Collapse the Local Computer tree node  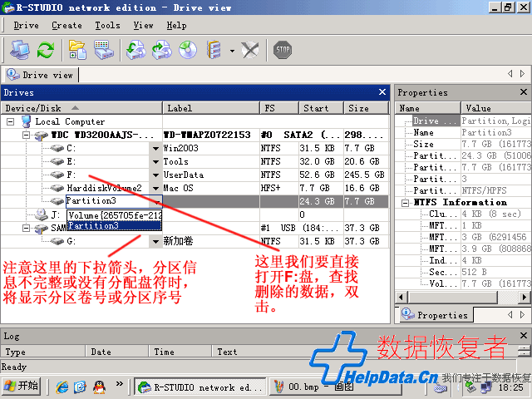click(11, 121)
